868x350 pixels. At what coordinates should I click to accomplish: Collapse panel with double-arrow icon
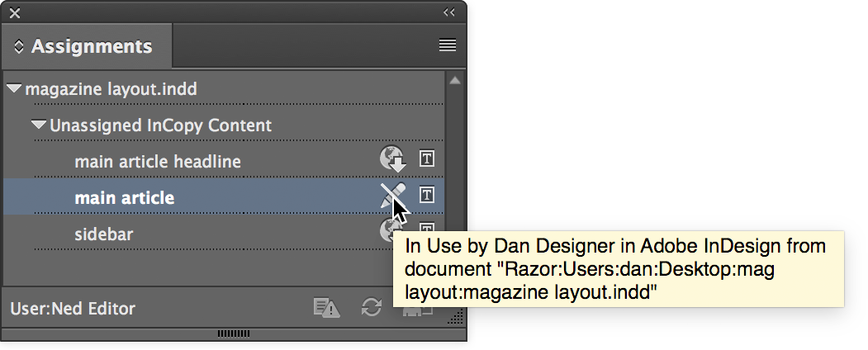click(x=449, y=12)
